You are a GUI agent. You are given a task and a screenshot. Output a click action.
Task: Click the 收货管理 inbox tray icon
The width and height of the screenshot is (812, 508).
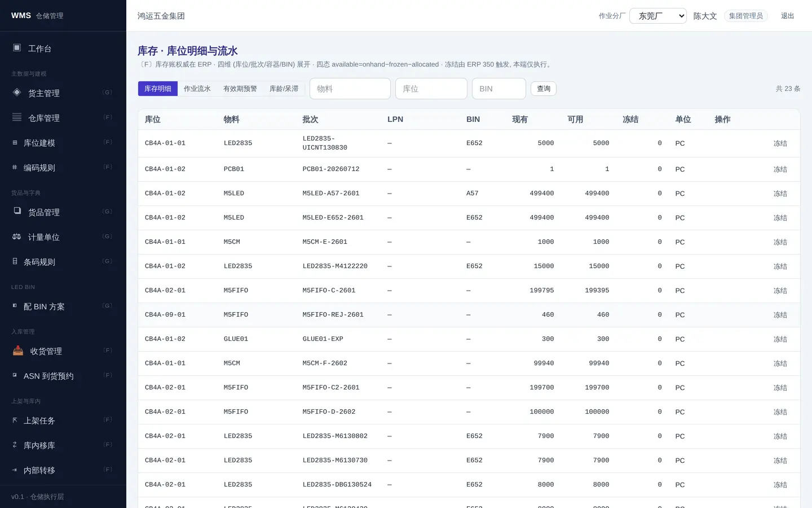point(18,351)
